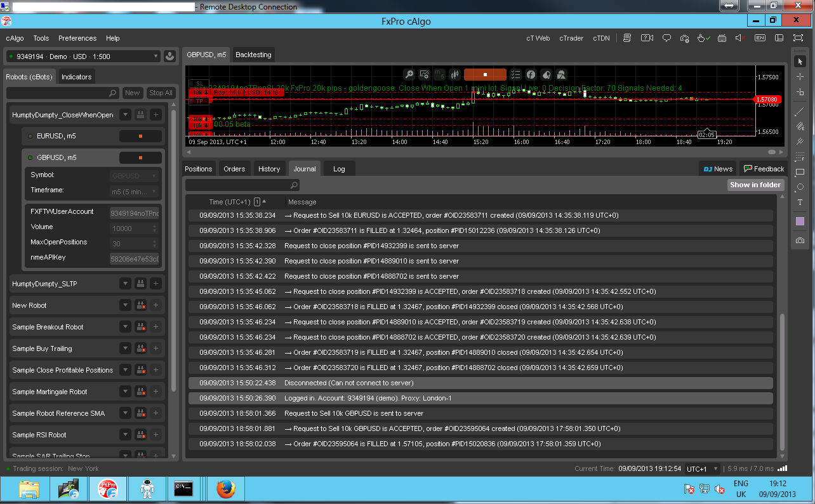Open the History tab
The height and width of the screenshot is (504, 815).
(x=269, y=169)
